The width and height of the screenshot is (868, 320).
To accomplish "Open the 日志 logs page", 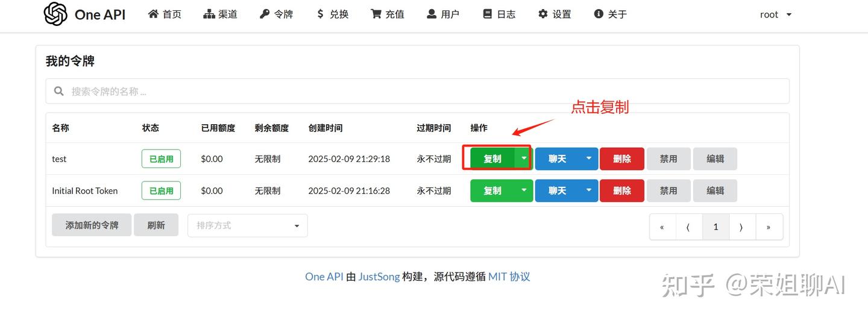I will click(499, 14).
